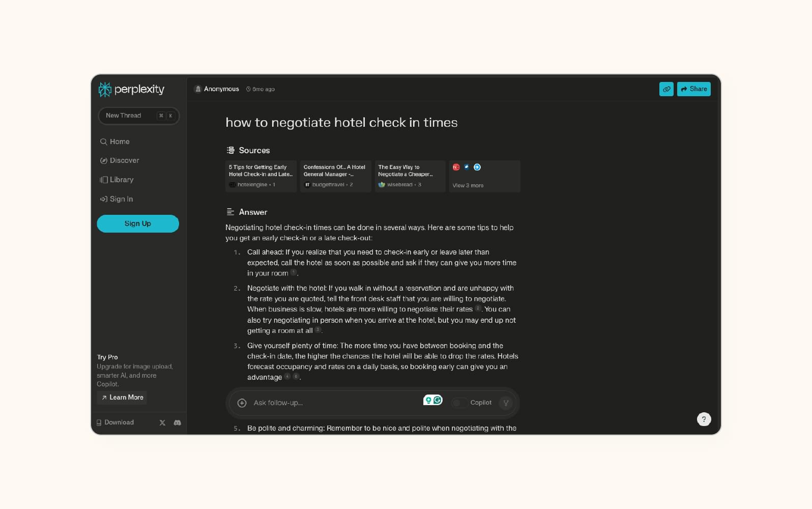
Task: Copy thread link with chain icon
Action: coord(666,89)
